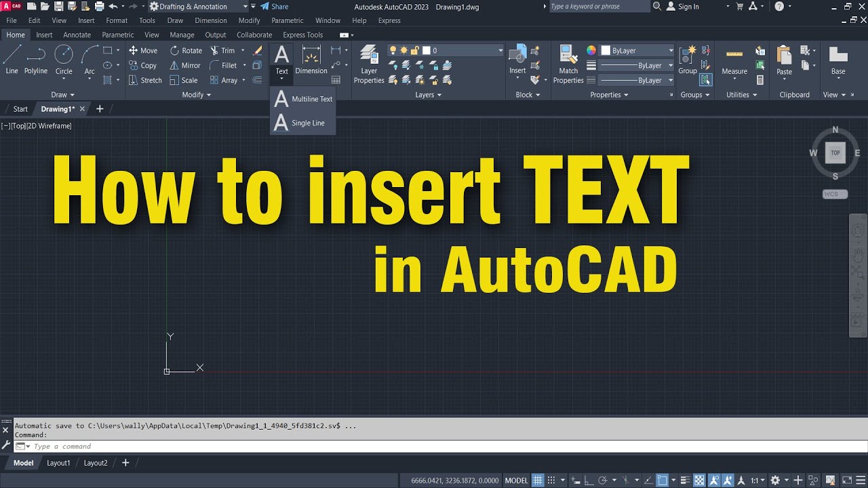Click the Trim tool
This screenshot has height=488, width=868.
click(222, 50)
